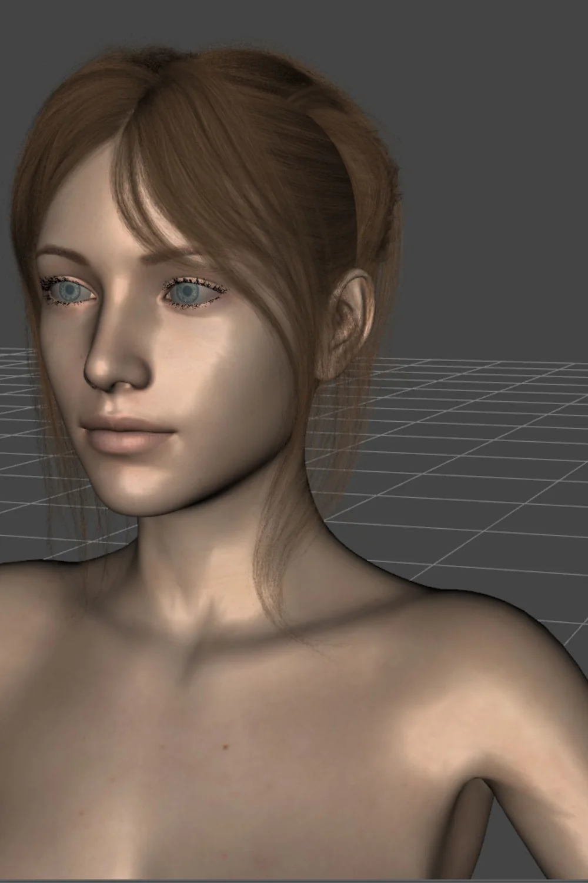Click the small mole on the chest
This screenshot has height=883, width=588.
pos(225,746)
